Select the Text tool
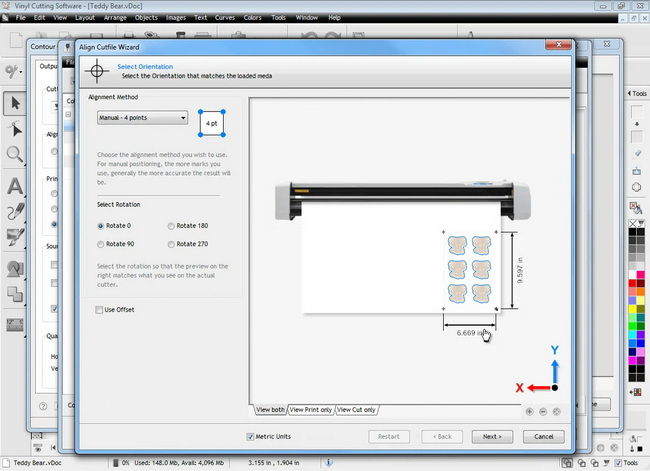The width and height of the screenshot is (650, 471). (15, 186)
